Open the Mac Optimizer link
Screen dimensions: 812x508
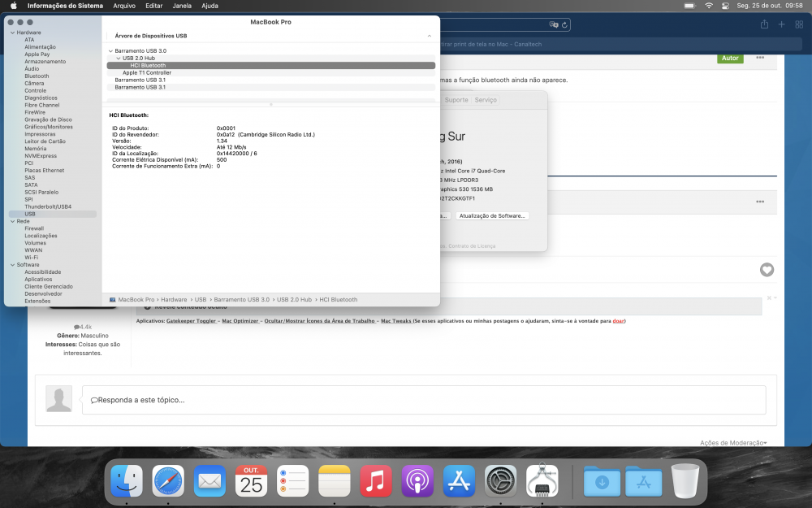coord(240,321)
